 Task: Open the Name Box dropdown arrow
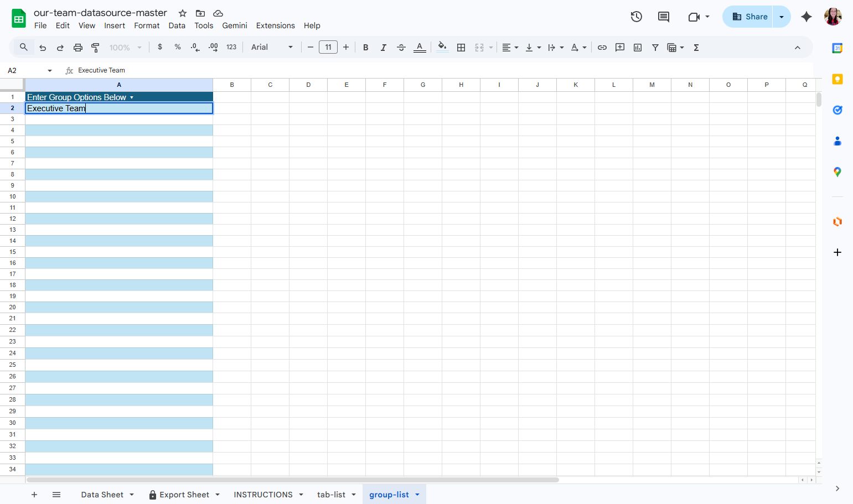[x=50, y=71]
